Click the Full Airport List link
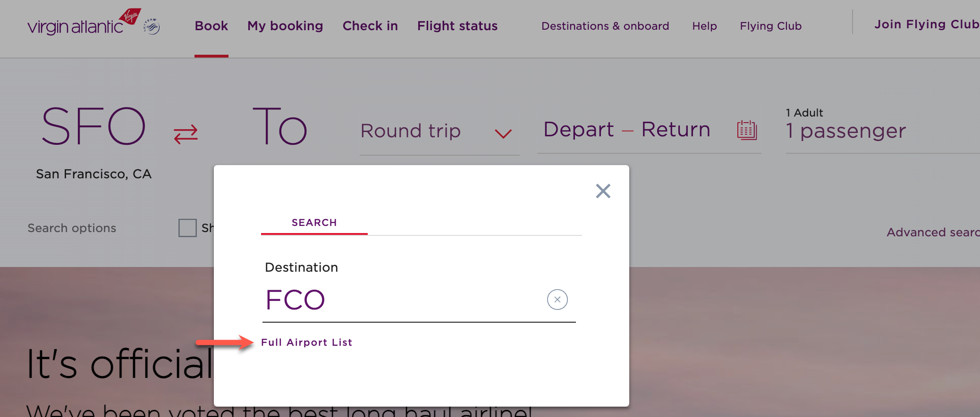The image size is (980, 417). click(307, 342)
